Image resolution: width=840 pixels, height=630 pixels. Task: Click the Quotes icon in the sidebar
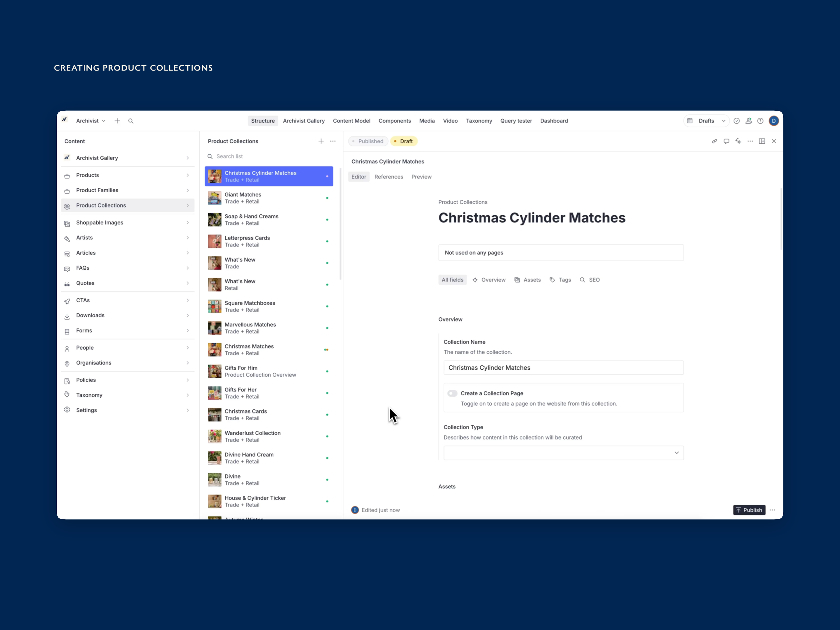(x=67, y=284)
